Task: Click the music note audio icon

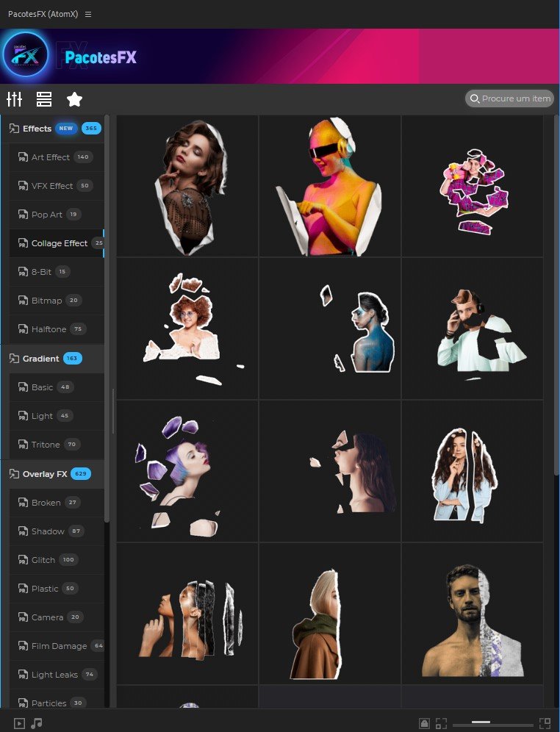Action: click(37, 723)
